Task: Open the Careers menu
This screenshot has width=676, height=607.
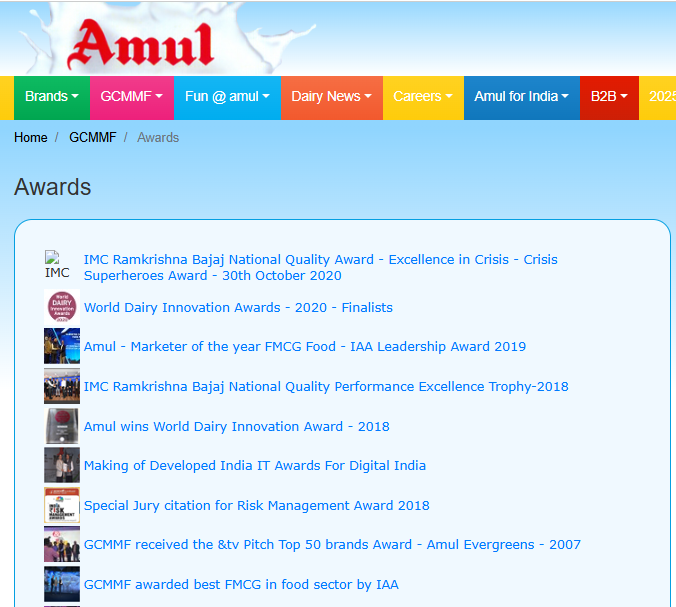Action: tap(422, 97)
